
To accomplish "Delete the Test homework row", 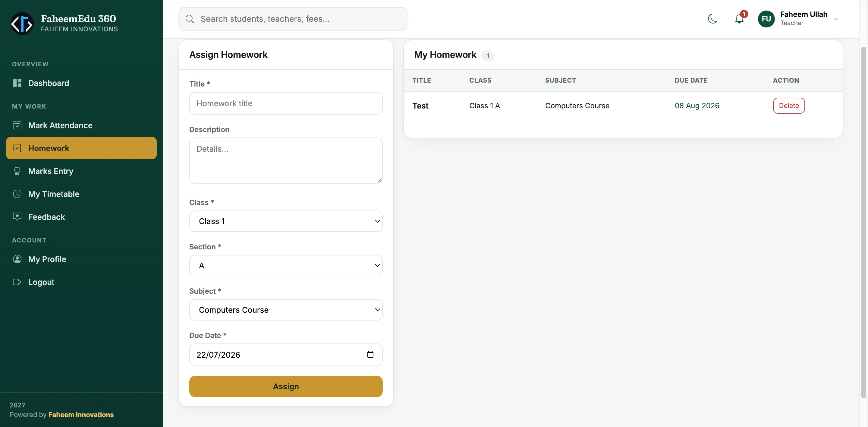I will point(788,106).
